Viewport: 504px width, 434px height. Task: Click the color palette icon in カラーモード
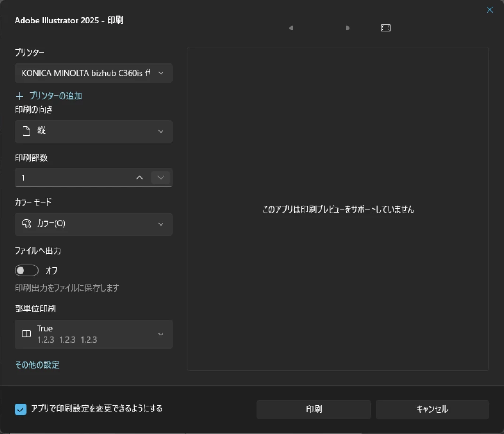pos(26,224)
